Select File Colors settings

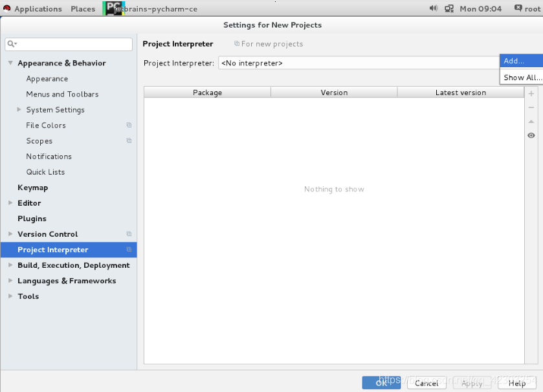tap(46, 125)
